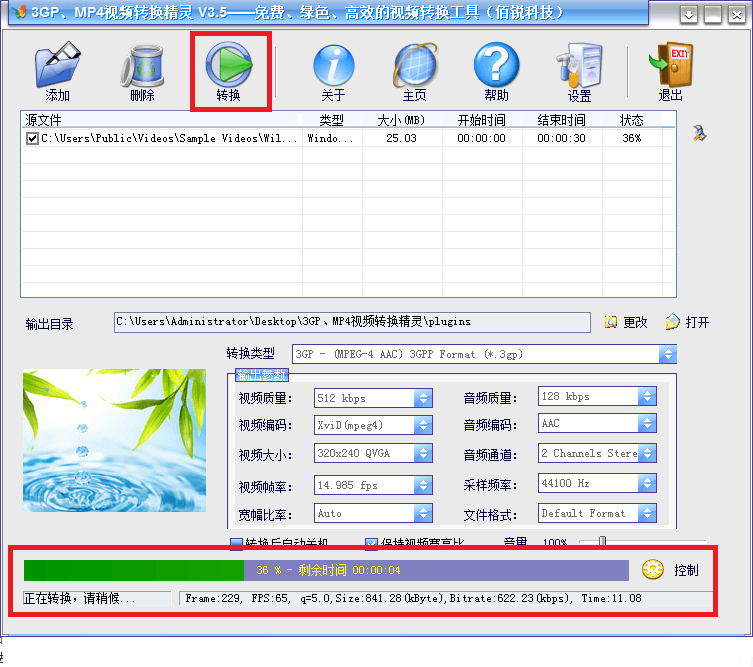Open the 视频质量 512 kbps dropdown
Image resolution: width=753 pixels, height=667 pixels.
click(423, 398)
